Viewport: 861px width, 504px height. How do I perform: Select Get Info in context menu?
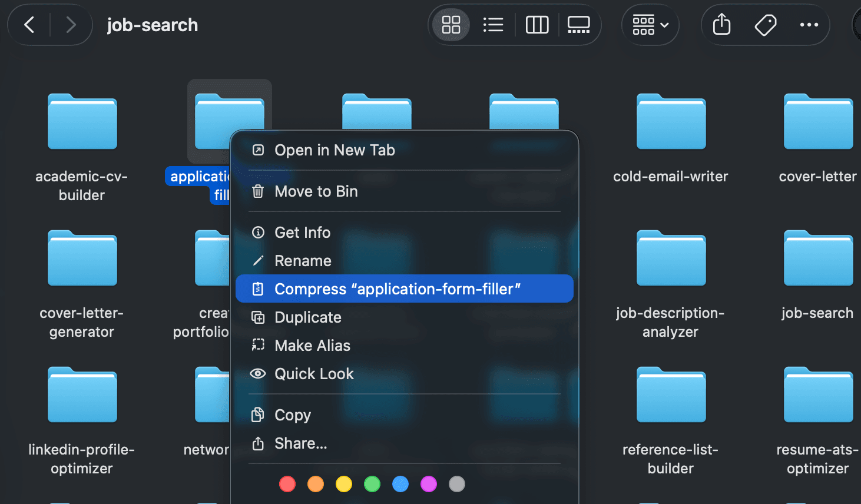(404, 233)
